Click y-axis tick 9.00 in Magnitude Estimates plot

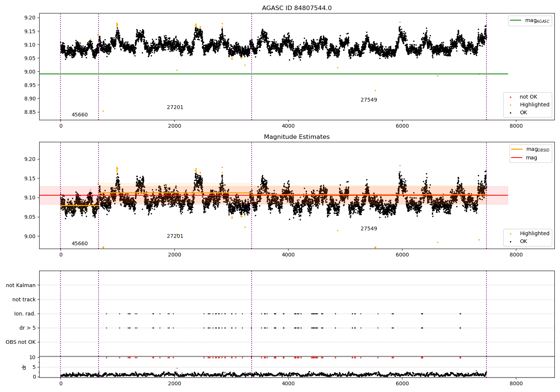click(x=30, y=236)
